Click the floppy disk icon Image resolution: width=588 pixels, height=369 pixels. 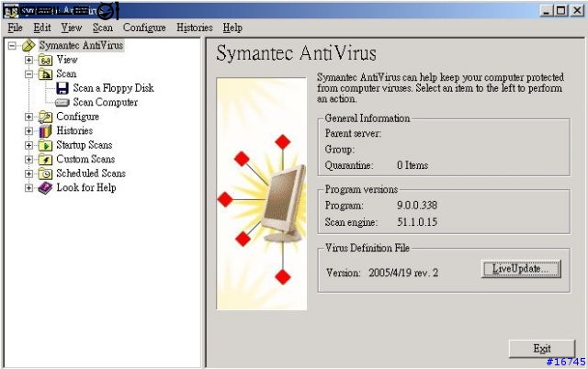coord(62,88)
